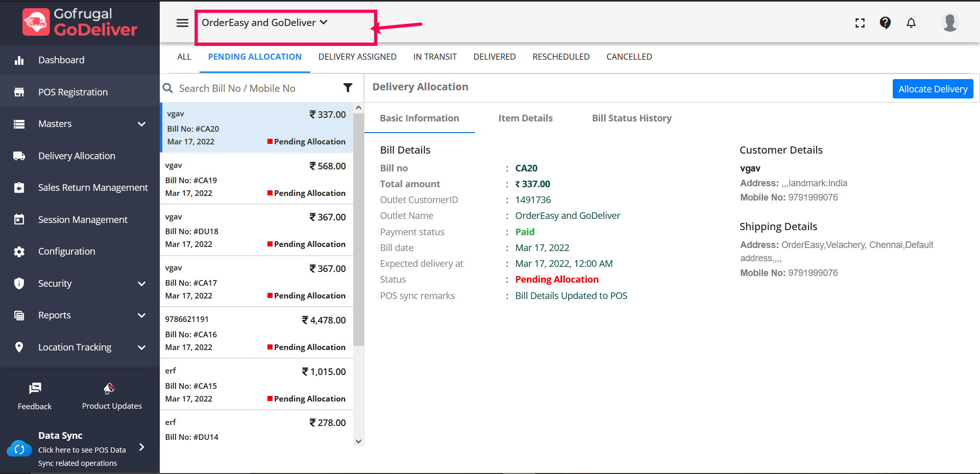Open the help question mark icon
This screenshot has height=474, width=980.
click(885, 22)
